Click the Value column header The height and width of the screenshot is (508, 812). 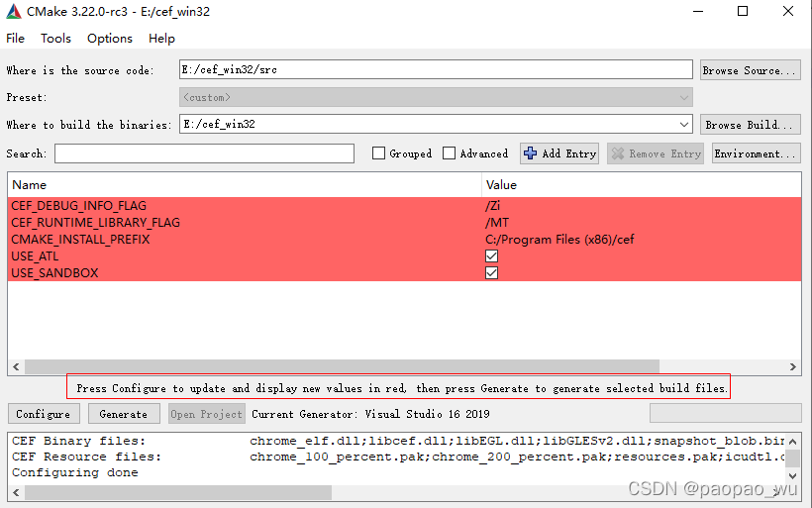(641, 185)
